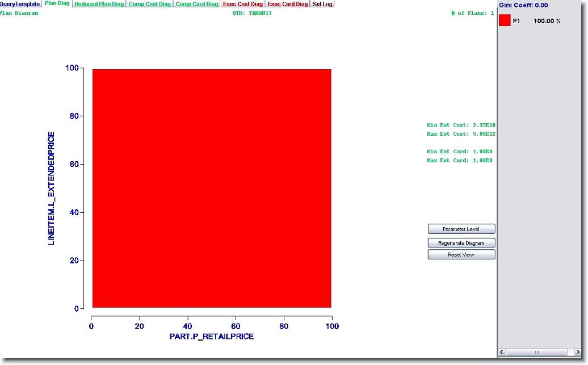Switch to the Exec Cost Diag tab
The image size is (588, 365).
click(242, 4)
